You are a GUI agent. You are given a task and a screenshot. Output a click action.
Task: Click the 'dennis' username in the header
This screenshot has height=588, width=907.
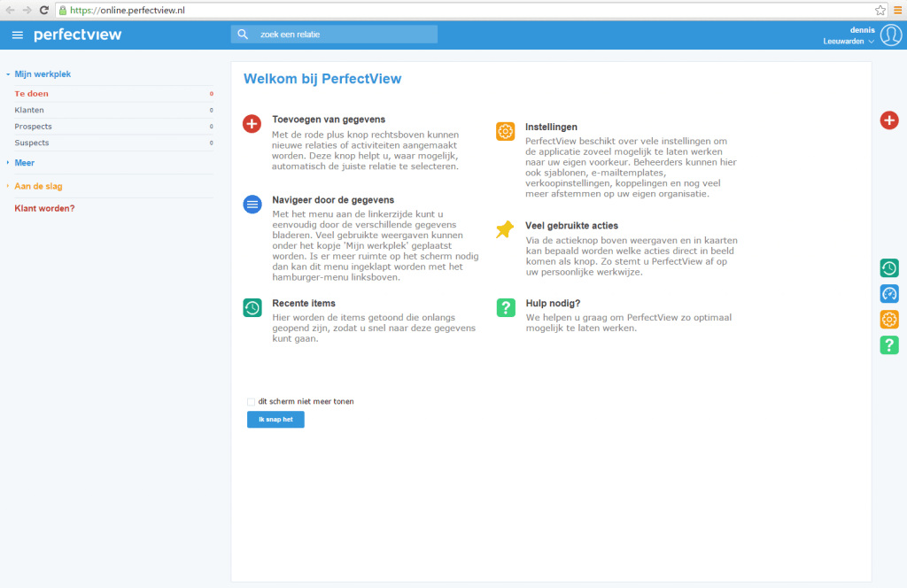(x=863, y=30)
